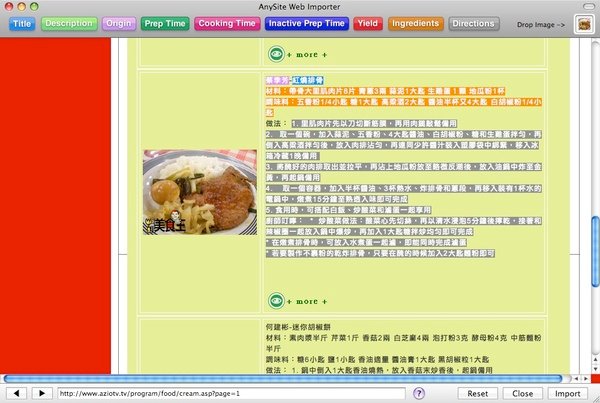Click the blue-highlighted recipe title text
The width and height of the screenshot is (600, 403).
click(x=308, y=80)
